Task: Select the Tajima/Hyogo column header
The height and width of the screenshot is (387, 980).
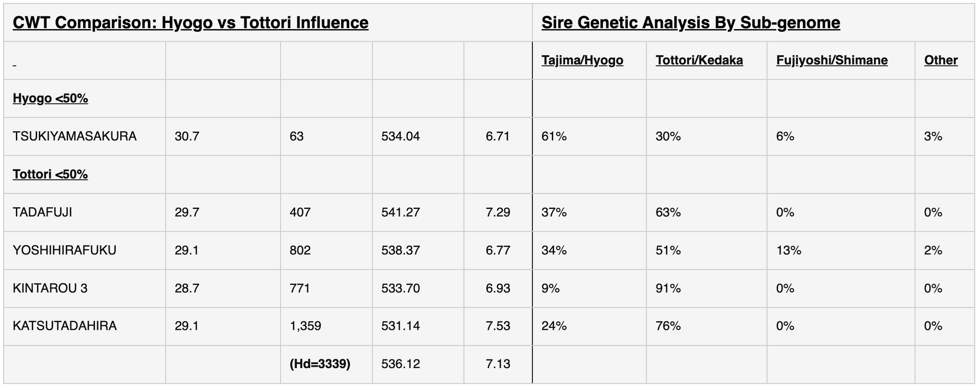Action: tap(582, 60)
